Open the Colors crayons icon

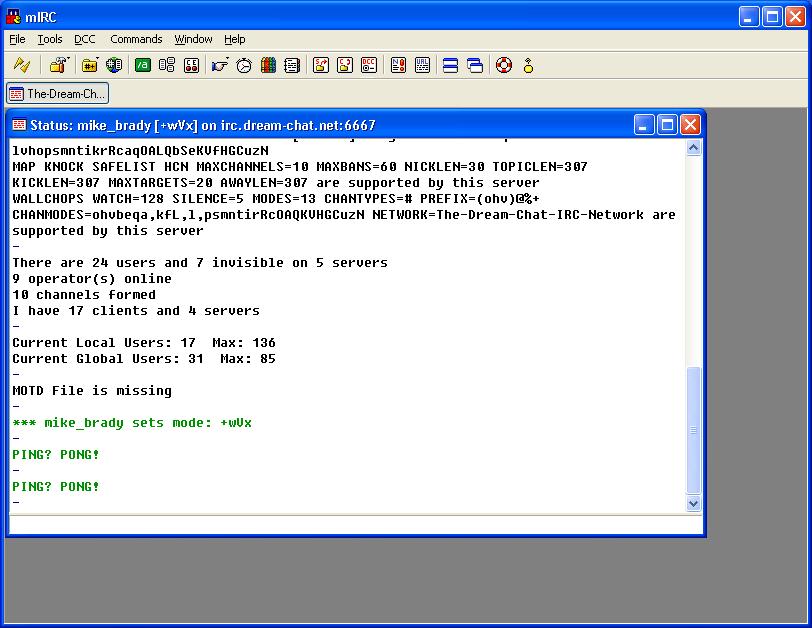[x=268, y=65]
